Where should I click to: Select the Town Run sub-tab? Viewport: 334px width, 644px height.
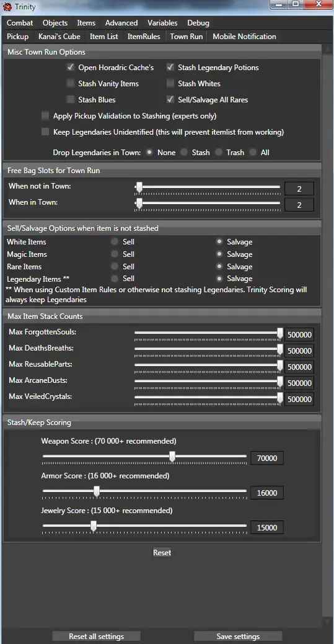187,37
